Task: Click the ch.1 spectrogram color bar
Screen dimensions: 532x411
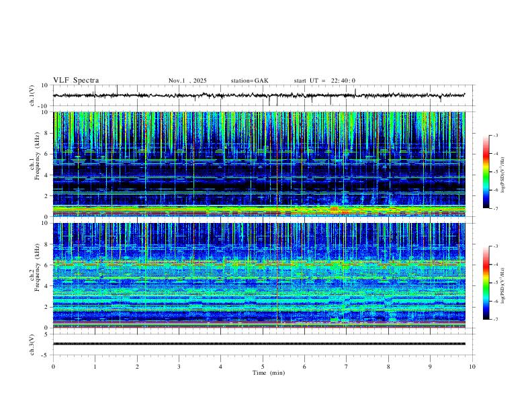Action: (486, 172)
